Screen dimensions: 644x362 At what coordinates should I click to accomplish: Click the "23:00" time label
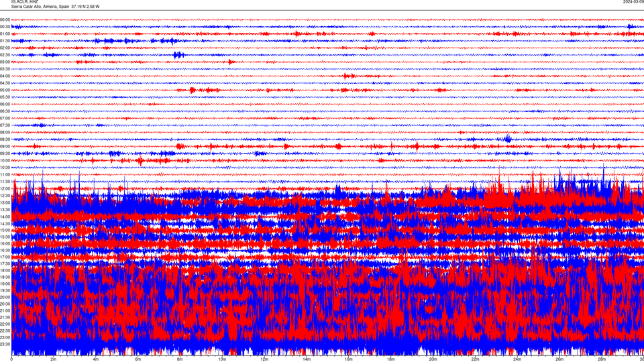click(5, 337)
